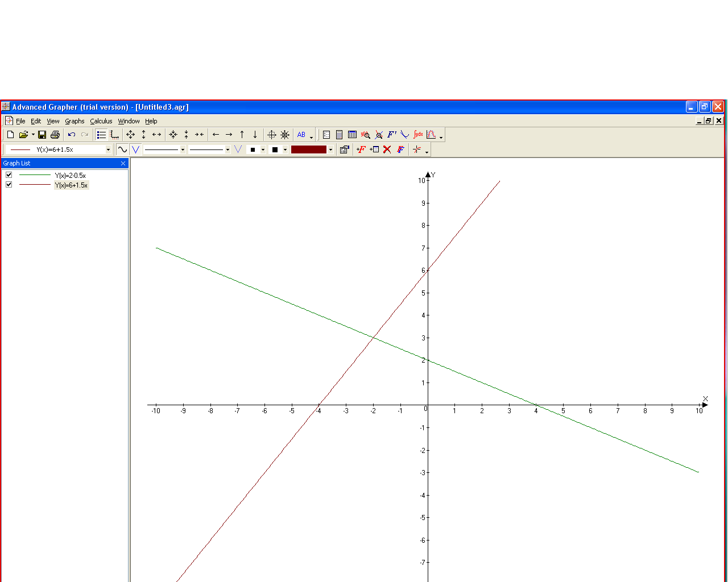The image size is (728, 582).
Task: Move the graph view up
Action: [242, 135]
